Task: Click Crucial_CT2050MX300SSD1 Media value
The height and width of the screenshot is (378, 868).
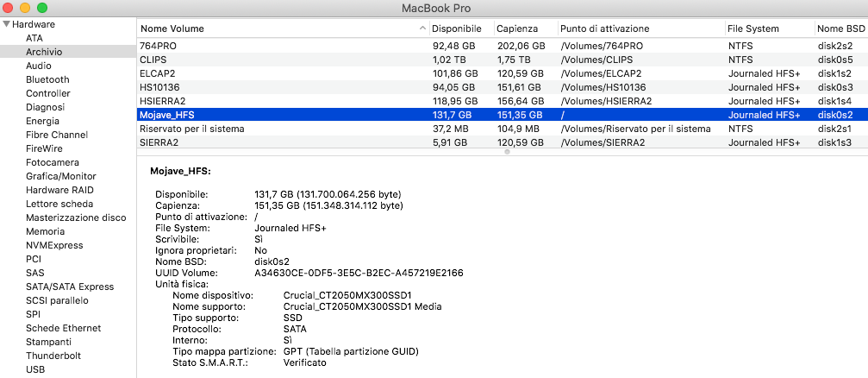Action: tap(363, 306)
